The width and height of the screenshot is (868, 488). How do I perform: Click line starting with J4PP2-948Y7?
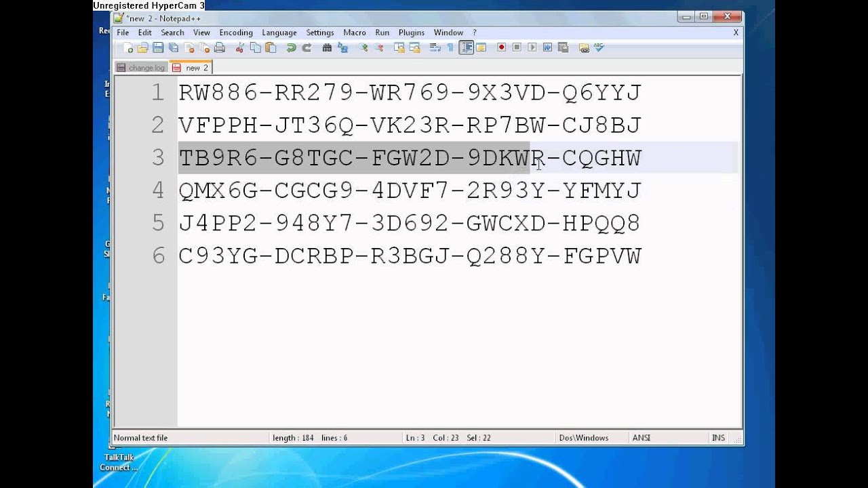[x=410, y=223]
